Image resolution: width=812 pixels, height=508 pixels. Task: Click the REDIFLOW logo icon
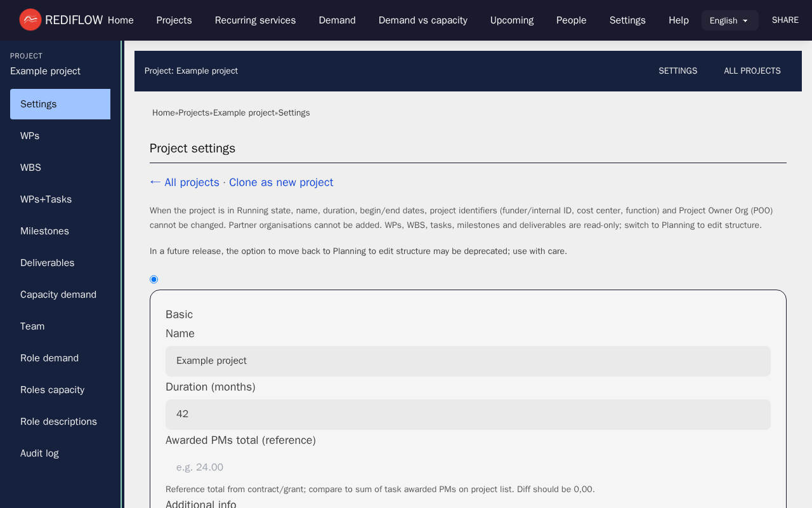point(29,20)
